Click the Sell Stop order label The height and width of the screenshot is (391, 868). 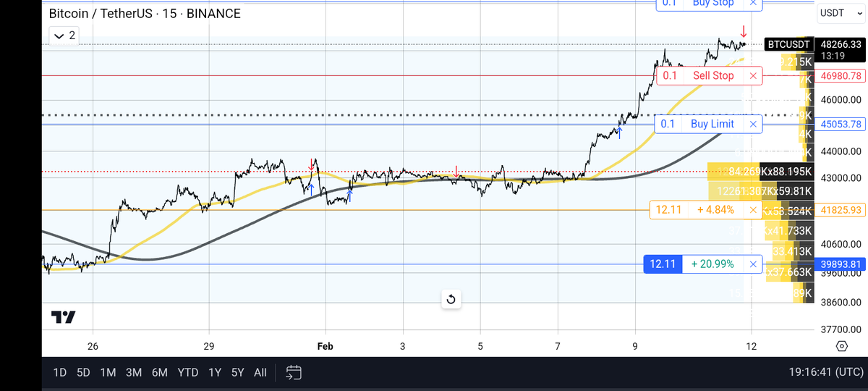[713, 75]
